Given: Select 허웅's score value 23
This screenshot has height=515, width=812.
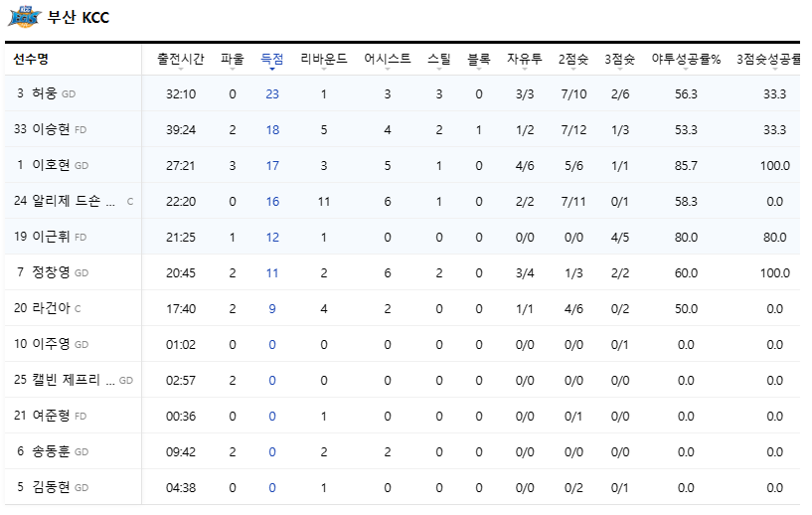Looking at the screenshot, I should (x=272, y=94).
